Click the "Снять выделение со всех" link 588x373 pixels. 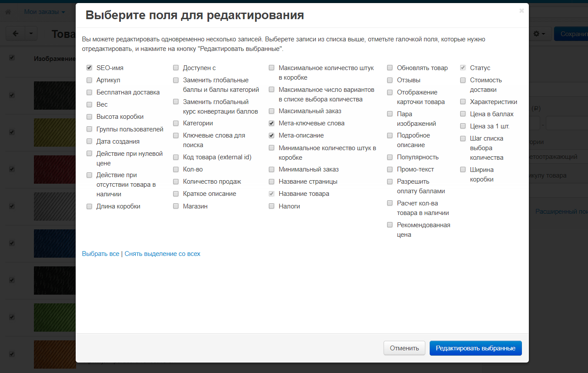[x=162, y=253]
